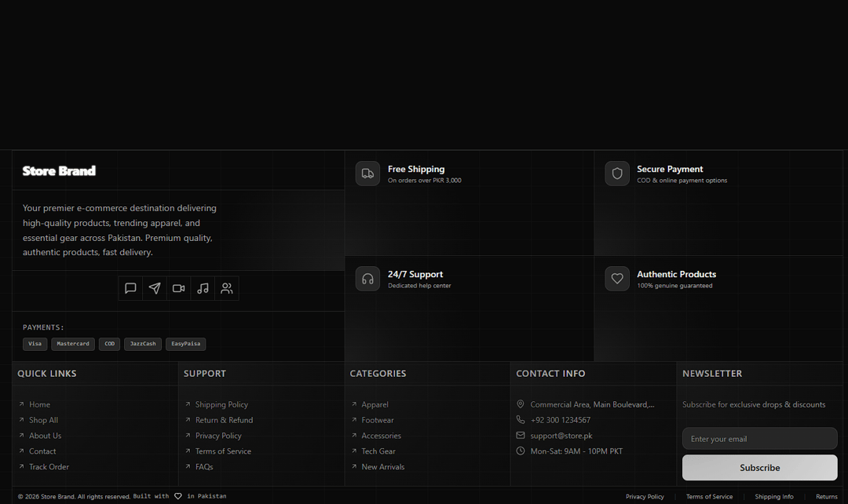Click the support@store.pk email link

click(561, 436)
